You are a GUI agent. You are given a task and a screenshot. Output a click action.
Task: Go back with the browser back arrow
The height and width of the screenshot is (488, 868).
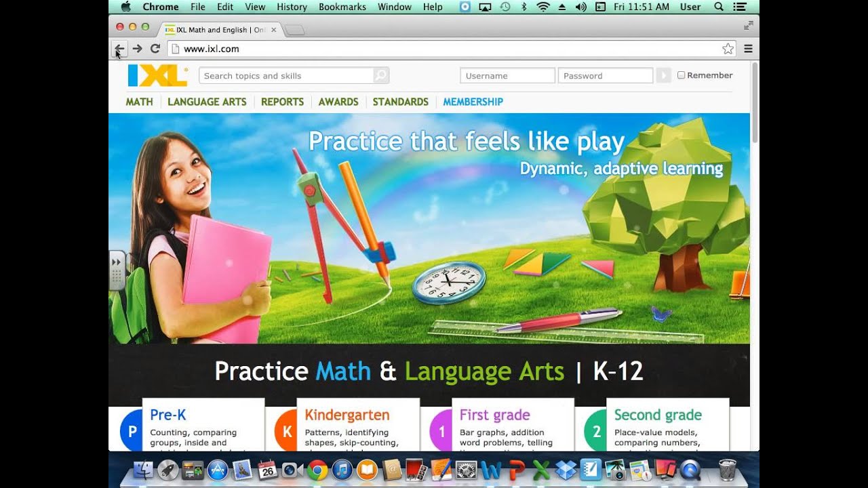click(119, 49)
